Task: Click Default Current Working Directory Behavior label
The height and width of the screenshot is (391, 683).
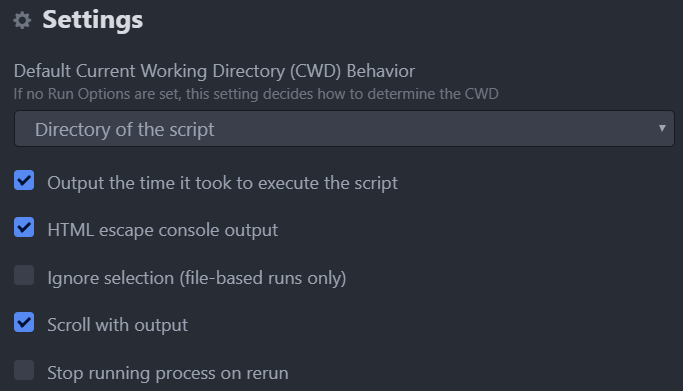Action: pos(214,71)
